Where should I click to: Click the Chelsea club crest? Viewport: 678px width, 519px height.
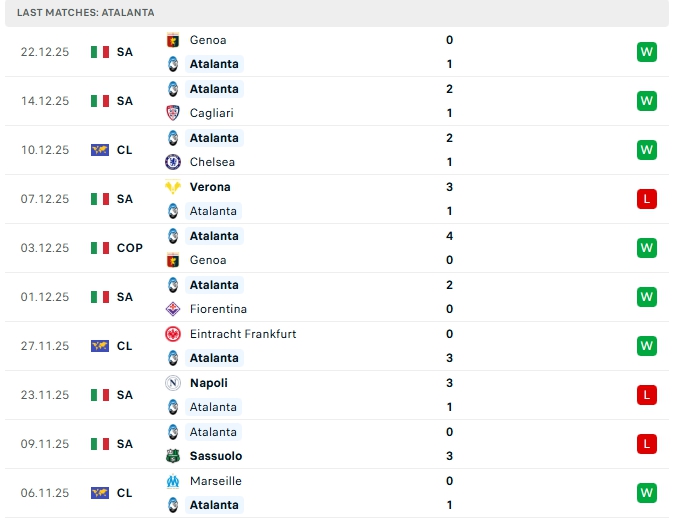[172, 162]
